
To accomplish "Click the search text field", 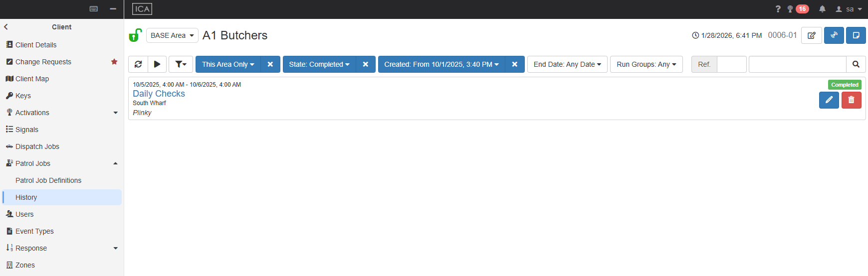I will pyautogui.click(x=798, y=64).
